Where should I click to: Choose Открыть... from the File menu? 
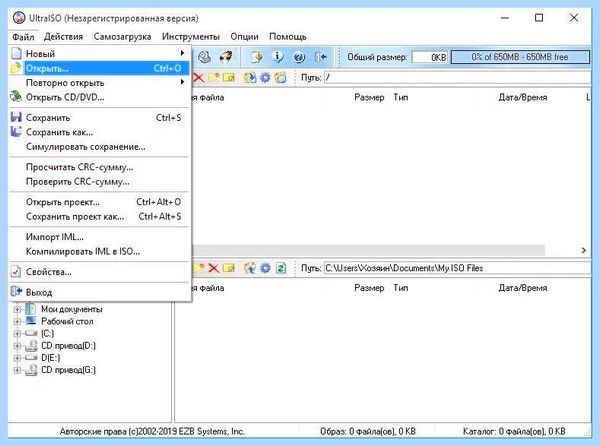tap(99, 68)
